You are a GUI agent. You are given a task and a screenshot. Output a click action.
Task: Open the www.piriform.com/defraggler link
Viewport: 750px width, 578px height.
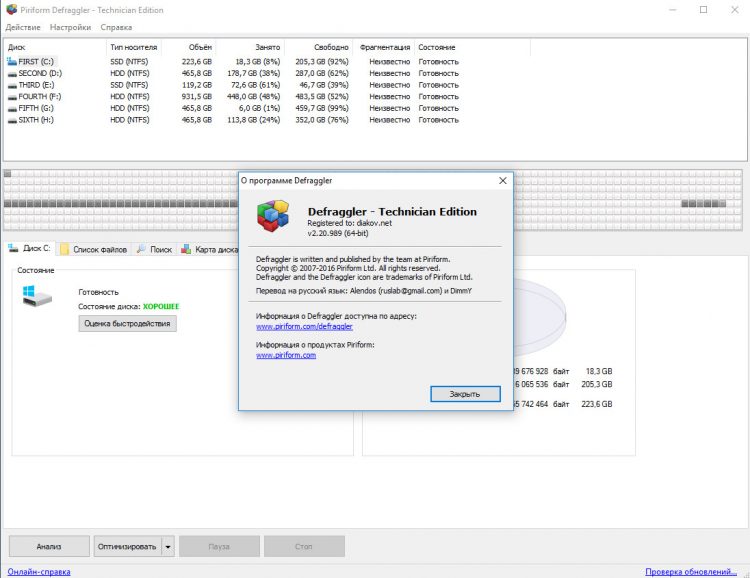tap(304, 326)
